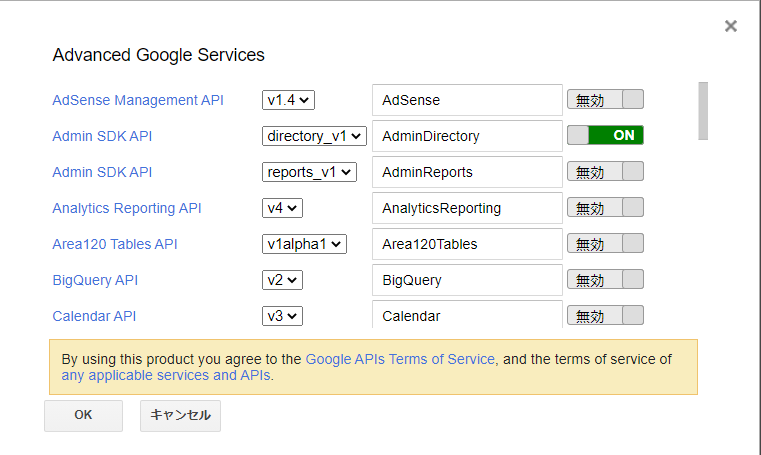This screenshot has height=455, width=761.
Task: Enable the AdSense service toggle
Action: [605, 99]
